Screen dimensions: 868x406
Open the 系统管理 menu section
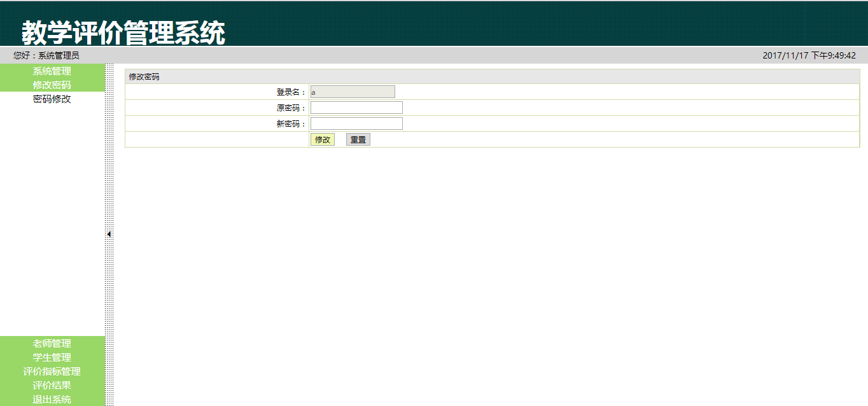[52, 71]
